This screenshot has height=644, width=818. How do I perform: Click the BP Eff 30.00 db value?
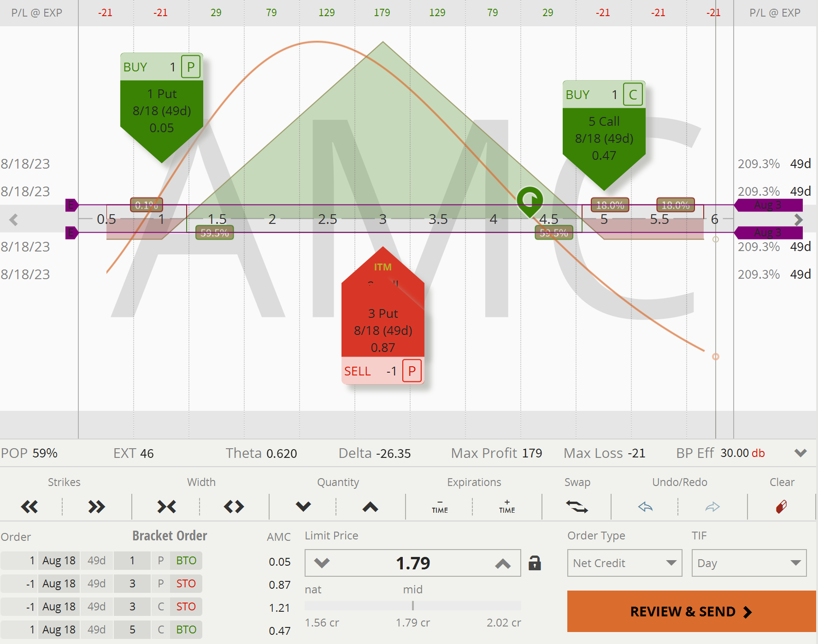pos(742,453)
